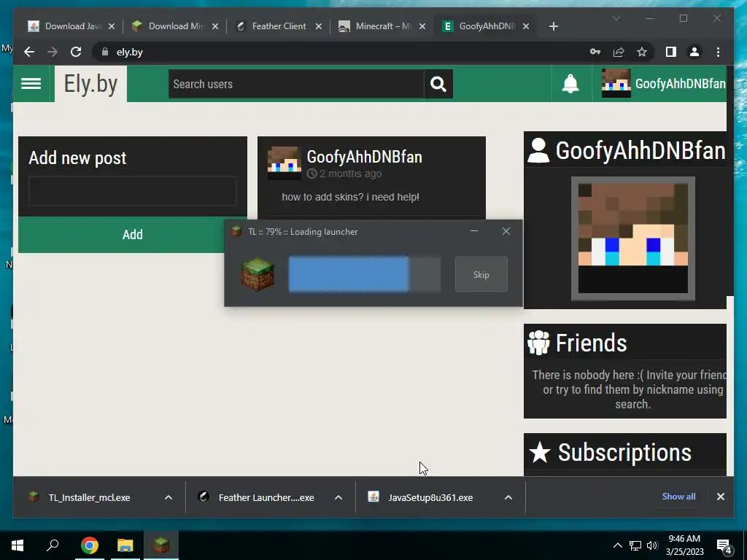This screenshot has width=747, height=560.
Task: Open the Windows Start menu
Action: (x=18, y=545)
